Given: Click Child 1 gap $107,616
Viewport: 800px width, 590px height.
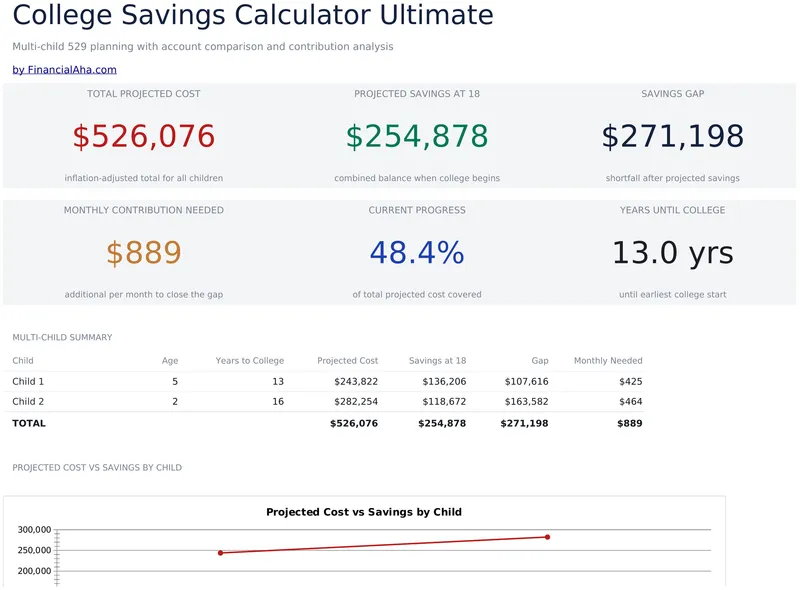Looking at the screenshot, I should click(527, 382).
